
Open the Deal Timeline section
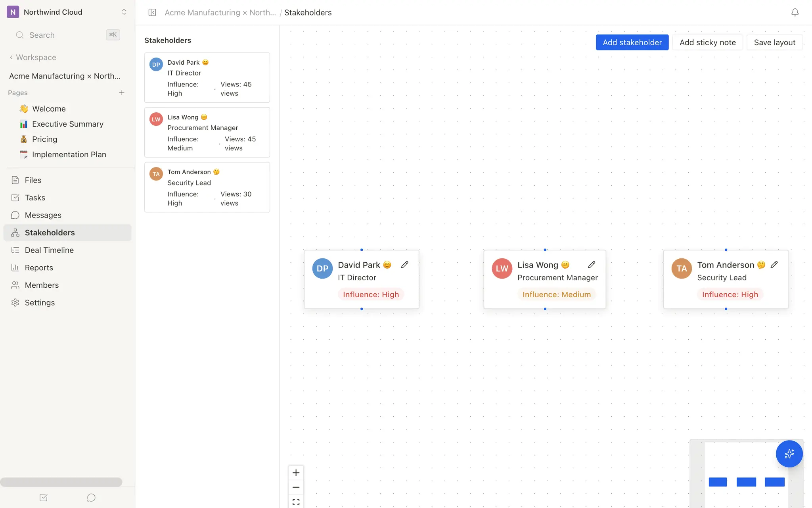[67, 250]
